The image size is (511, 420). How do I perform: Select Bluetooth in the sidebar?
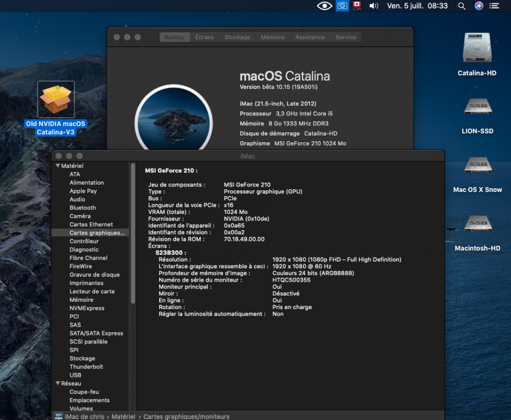pos(83,208)
